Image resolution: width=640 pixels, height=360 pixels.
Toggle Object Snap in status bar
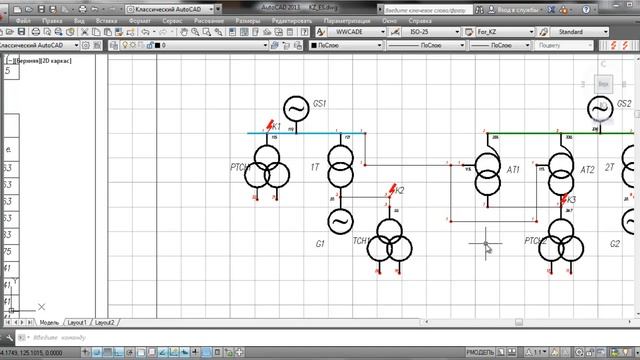pyautogui.click(x=141, y=352)
